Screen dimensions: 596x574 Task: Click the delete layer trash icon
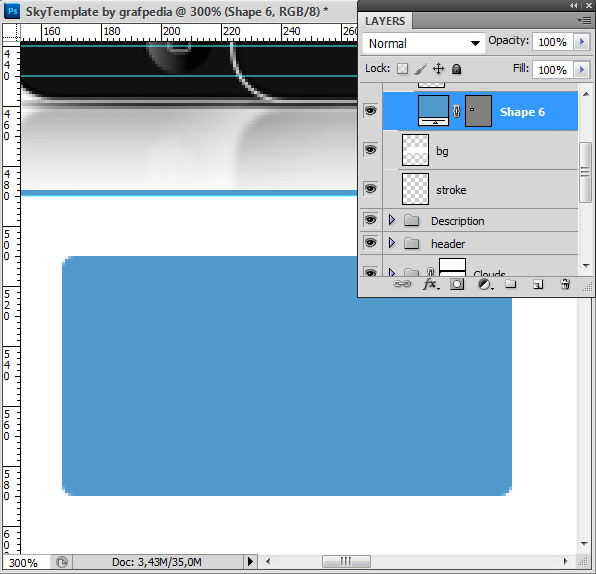click(565, 284)
